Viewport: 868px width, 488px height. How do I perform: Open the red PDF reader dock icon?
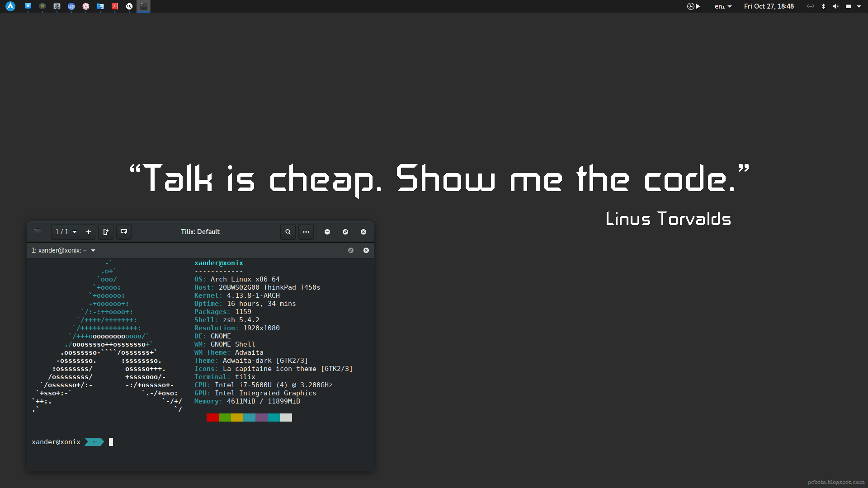point(115,6)
